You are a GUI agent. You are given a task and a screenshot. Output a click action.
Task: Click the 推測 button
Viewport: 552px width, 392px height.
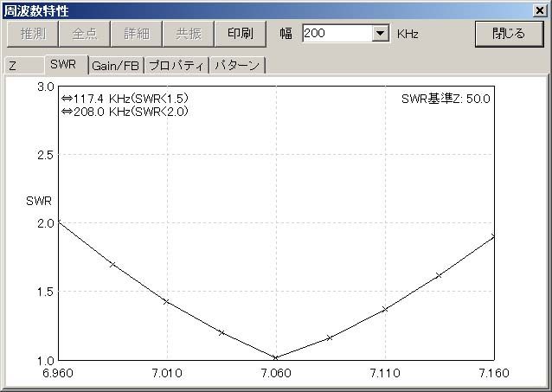pos(33,34)
